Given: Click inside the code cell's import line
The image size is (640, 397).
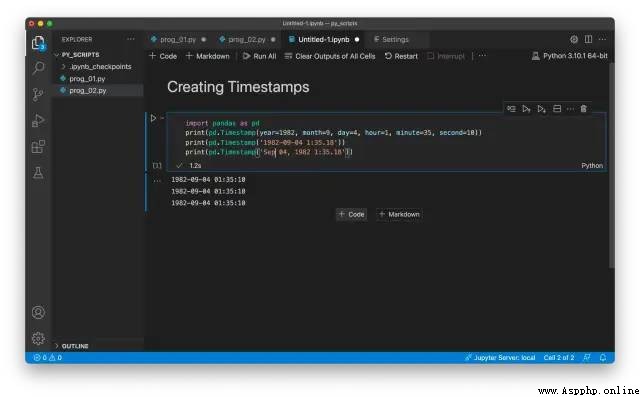Looking at the screenshot, I should click(x=222, y=123).
